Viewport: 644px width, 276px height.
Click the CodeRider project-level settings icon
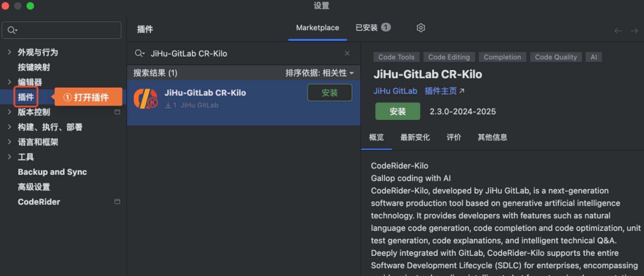(117, 202)
